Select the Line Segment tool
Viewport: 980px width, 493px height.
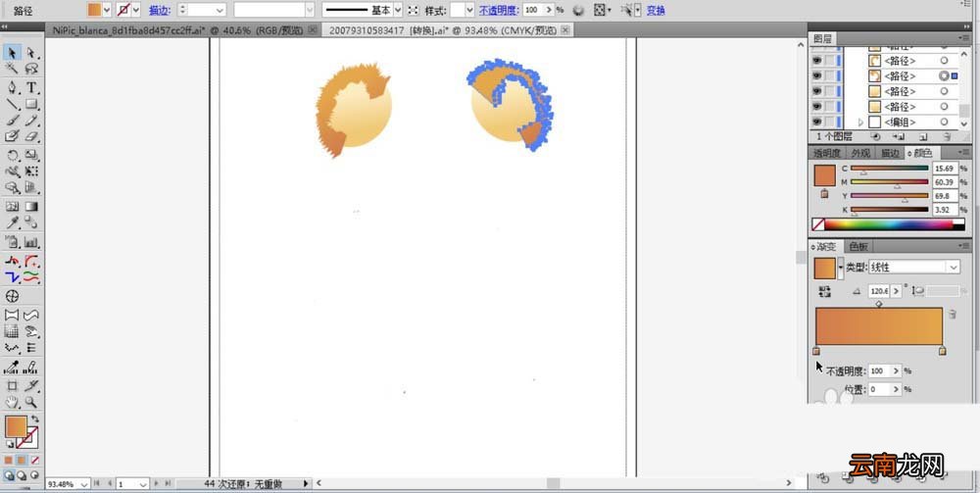13,104
